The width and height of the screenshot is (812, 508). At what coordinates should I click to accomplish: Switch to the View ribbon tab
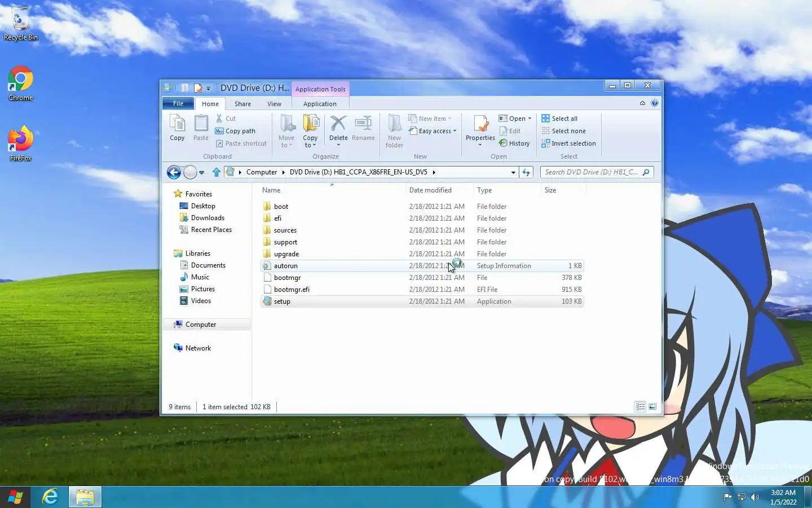274,104
